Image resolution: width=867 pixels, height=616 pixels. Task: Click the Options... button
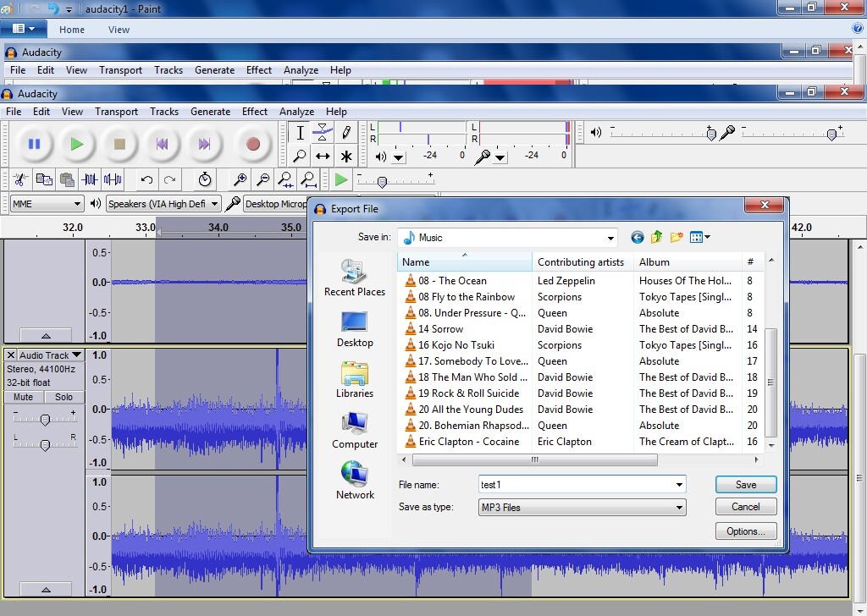[x=745, y=531]
